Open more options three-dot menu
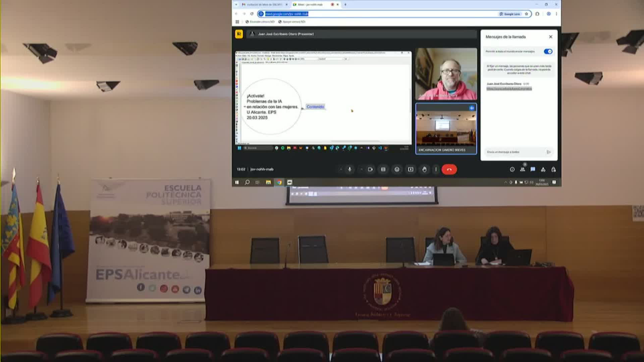The image size is (644, 362). pos(436,169)
